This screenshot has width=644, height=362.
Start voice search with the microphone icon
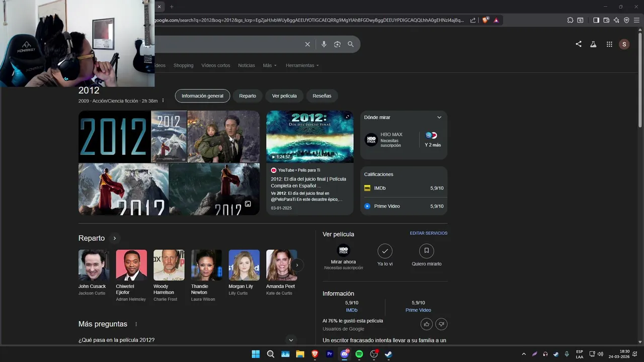point(324,44)
